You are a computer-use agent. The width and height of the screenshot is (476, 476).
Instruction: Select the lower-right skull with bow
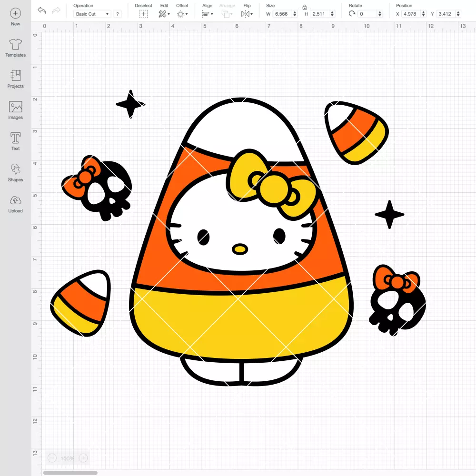[397, 300]
